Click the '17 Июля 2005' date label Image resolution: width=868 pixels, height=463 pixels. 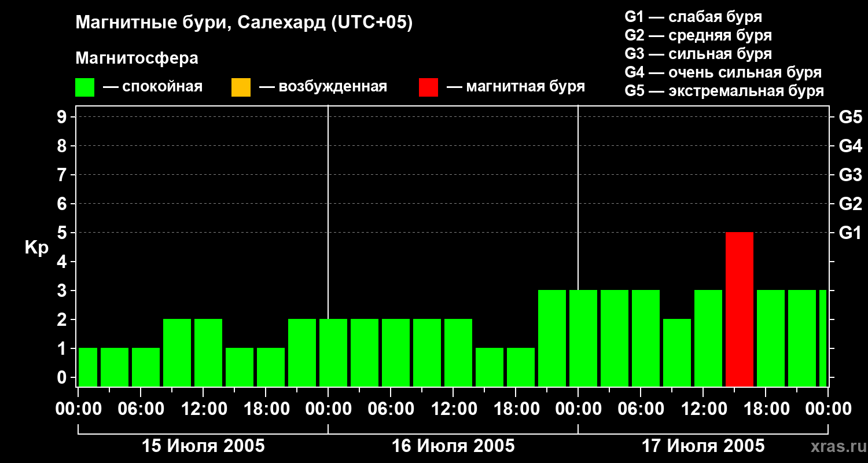coord(703,446)
